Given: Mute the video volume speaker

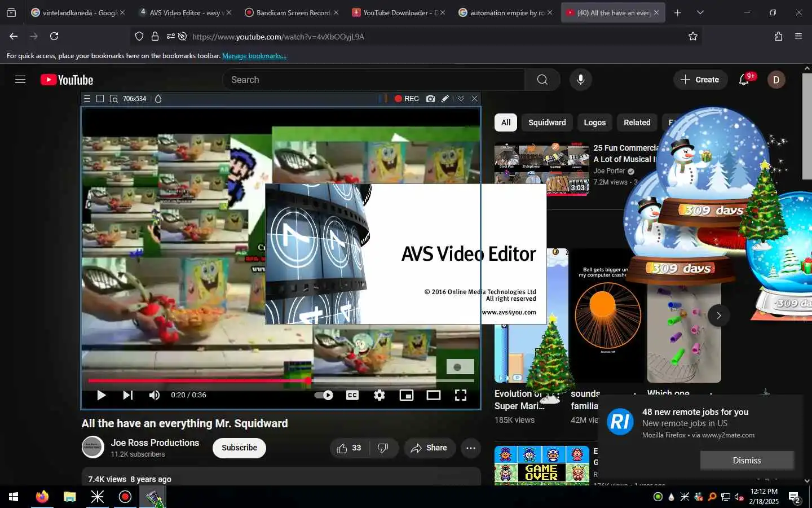Looking at the screenshot, I should [155, 395].
